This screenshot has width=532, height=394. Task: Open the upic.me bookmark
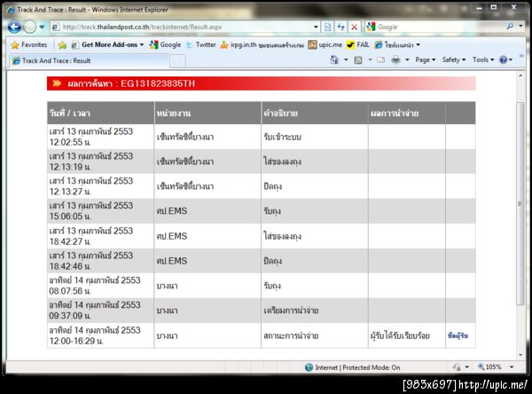point(325,45)
